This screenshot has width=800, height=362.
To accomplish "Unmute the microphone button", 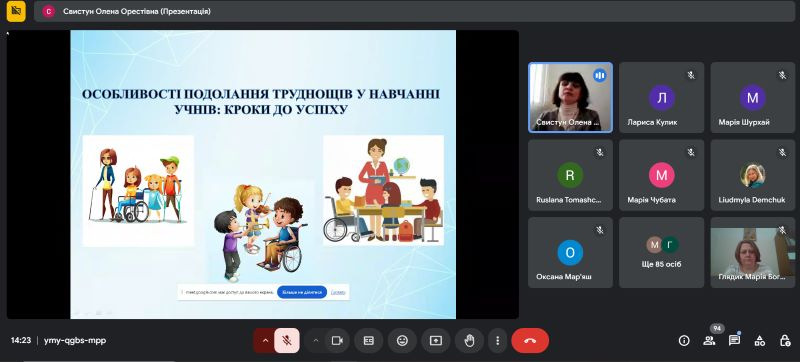I will [287, 341].
